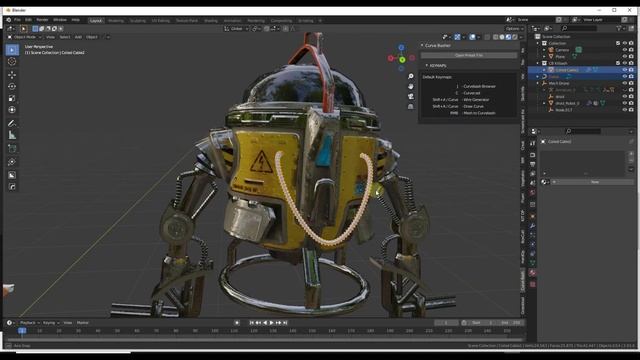Select the Measure tool
This screenshot has width=640, height=360.
pyautogui.click(x=12, y=135)
